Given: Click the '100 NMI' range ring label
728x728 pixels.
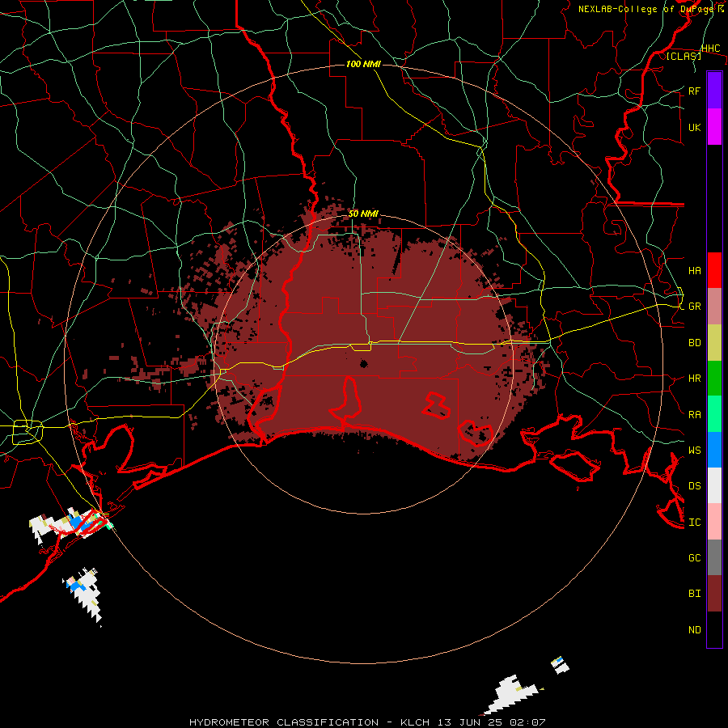Looking at the screenshot, I should coord(363,64).
